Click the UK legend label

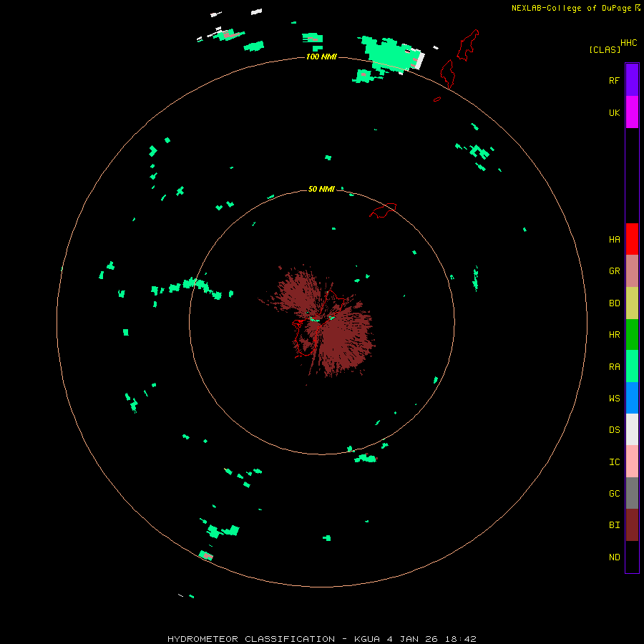[x=614, y=112]
